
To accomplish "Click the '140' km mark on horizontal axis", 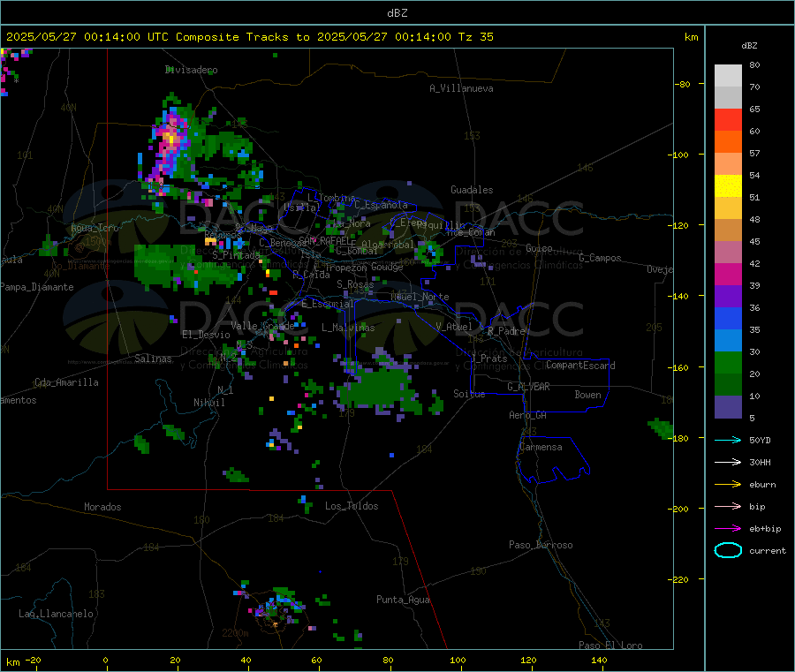I will click(x=599, y=660).
